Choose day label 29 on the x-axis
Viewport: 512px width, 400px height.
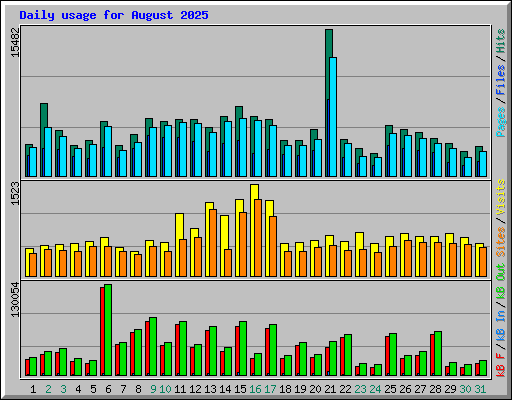click(450, 389)
